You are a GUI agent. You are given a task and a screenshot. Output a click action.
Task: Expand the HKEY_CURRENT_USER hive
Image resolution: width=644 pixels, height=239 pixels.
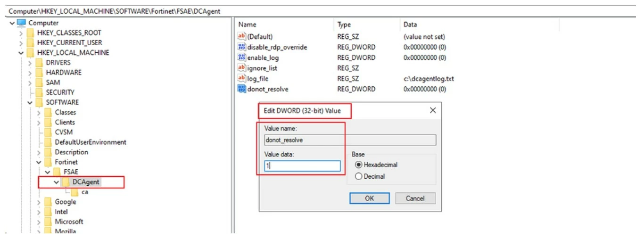(x=21, y=43)
